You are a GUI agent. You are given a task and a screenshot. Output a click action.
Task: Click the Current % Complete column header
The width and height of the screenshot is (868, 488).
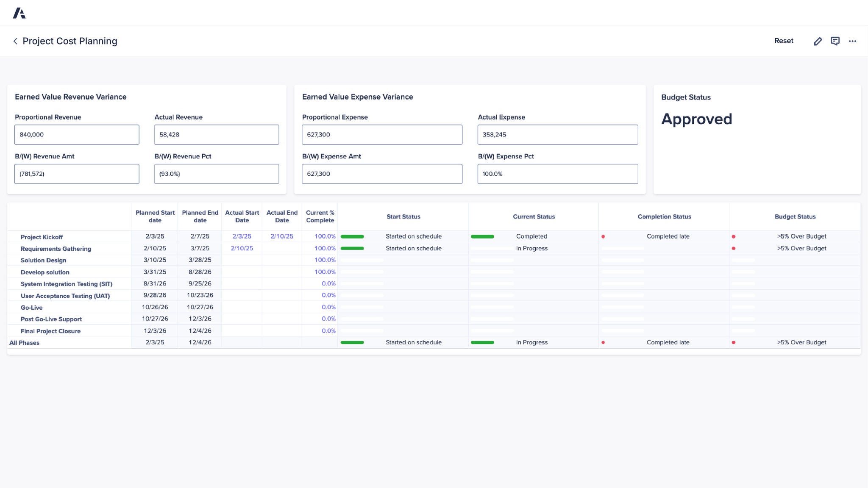[x=320, y=216]
